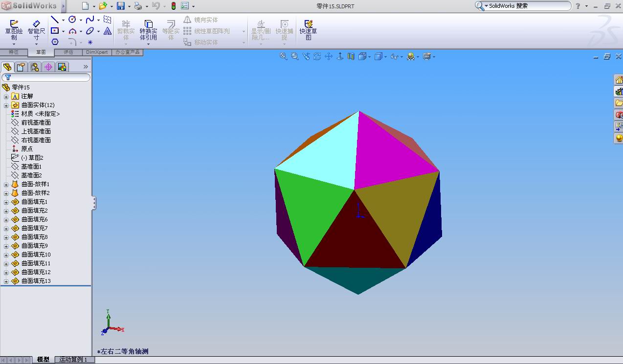The width and height of the screenshot is (623, 364).
Task: Open the ConfigurationManager tab icon
Action: pos(34,67)
